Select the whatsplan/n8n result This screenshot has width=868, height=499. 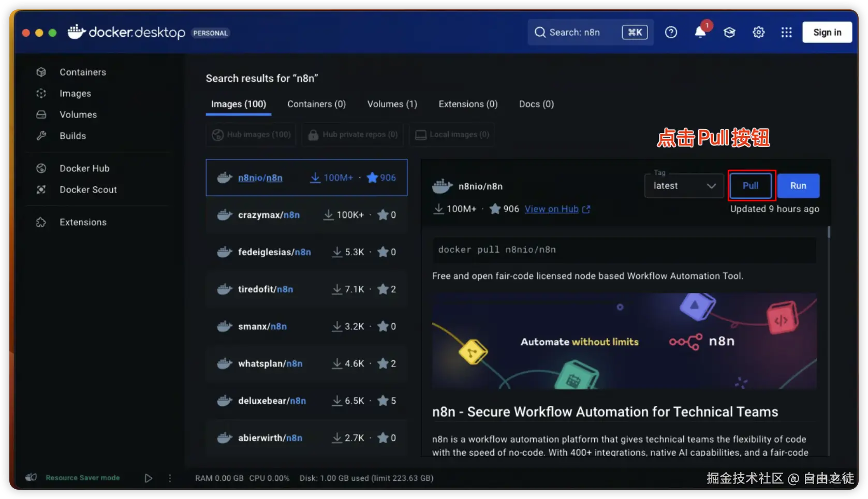click(306, 363)
